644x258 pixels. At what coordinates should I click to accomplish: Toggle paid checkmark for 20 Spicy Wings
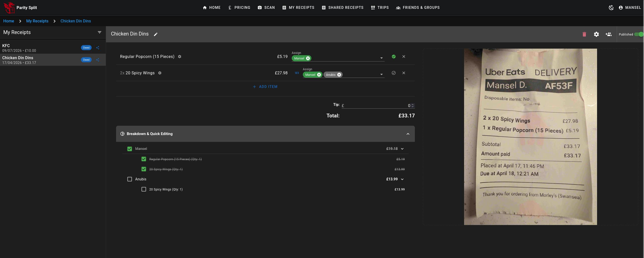point(394,73)
